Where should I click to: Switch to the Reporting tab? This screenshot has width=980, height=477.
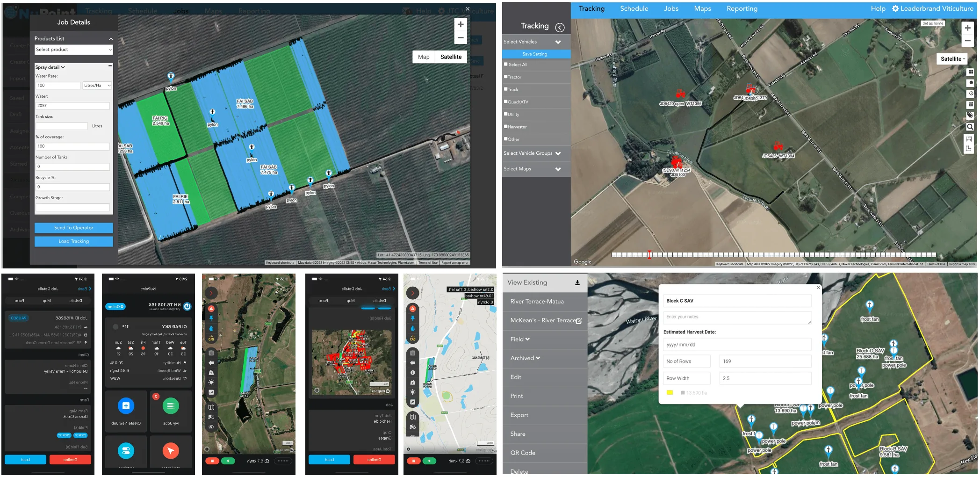[x=742, y=9]
